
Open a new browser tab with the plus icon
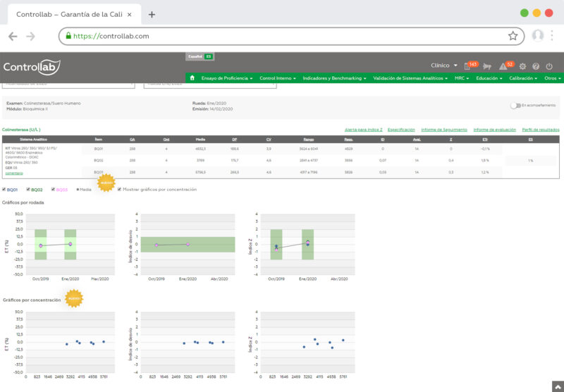tap(152, 14)
